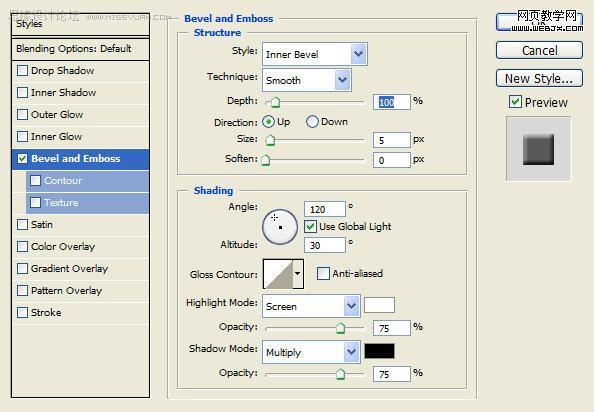
Task: Click the black shadow color swatch
Action: 379,351
